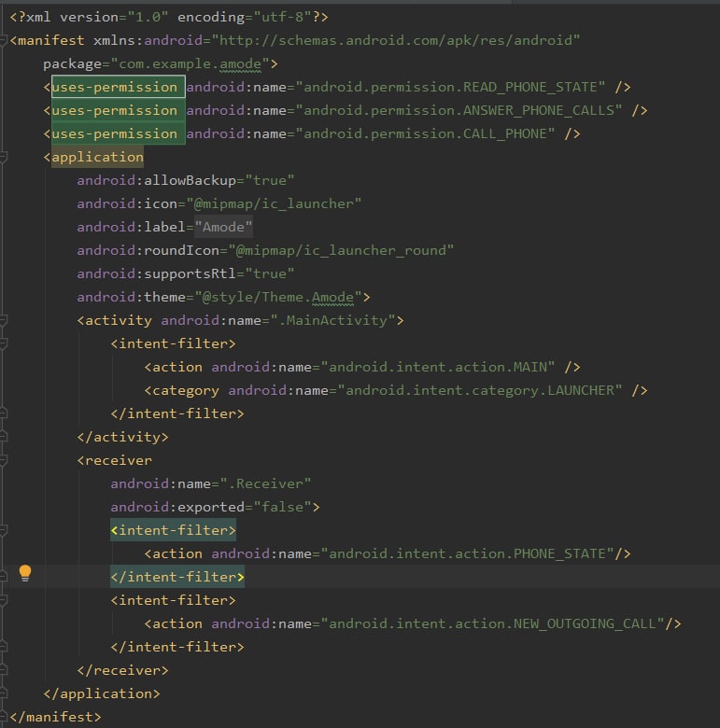This screenshot has height=728, width=720.
Task: Click the yellow lightbulb quick-fix icon
Action: 25,573
